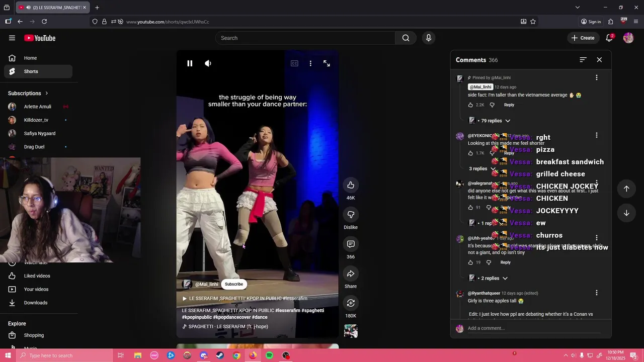Open the comments sort-by menu
Image resolution: width=644 pixels, height=362 pixels.
click(583, 60)
